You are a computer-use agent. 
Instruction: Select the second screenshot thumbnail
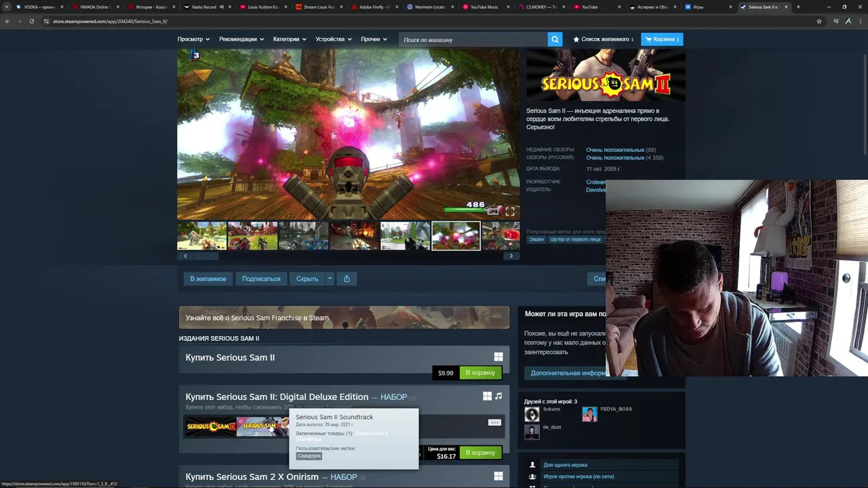253,237
